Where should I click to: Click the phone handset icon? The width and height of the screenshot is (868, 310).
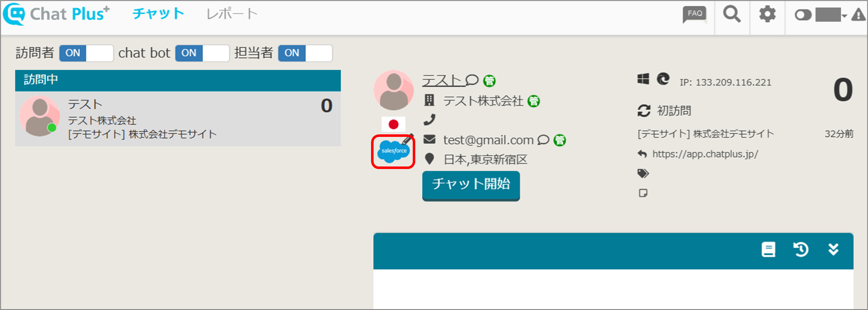pos(429,120)
